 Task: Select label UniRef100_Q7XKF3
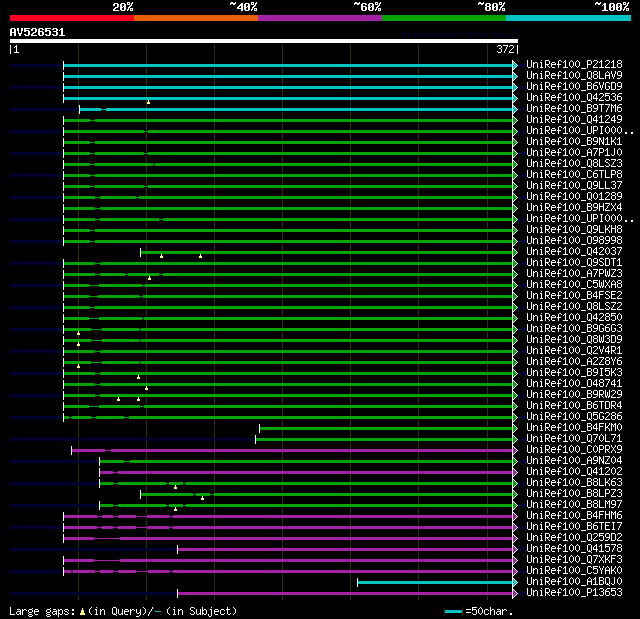pos(574,560)
